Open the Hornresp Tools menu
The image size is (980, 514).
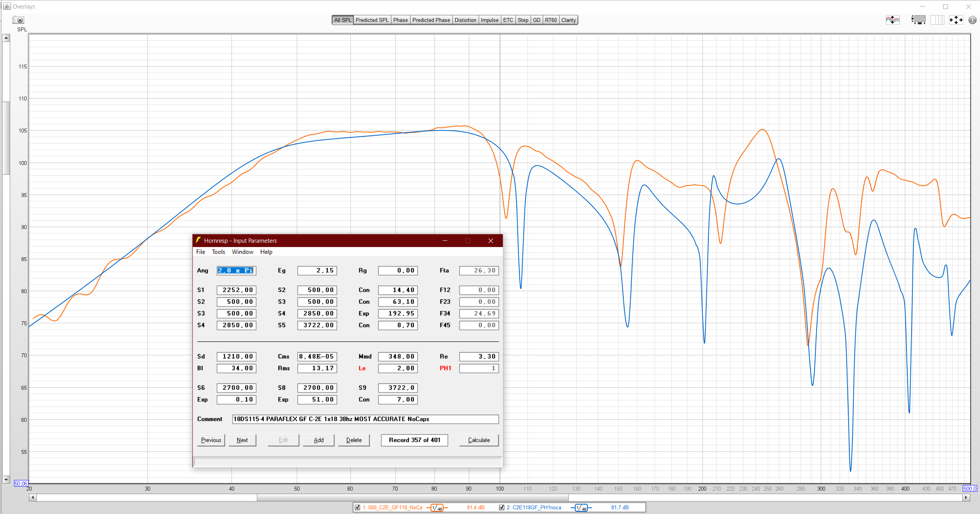click(x=218, y=252)
